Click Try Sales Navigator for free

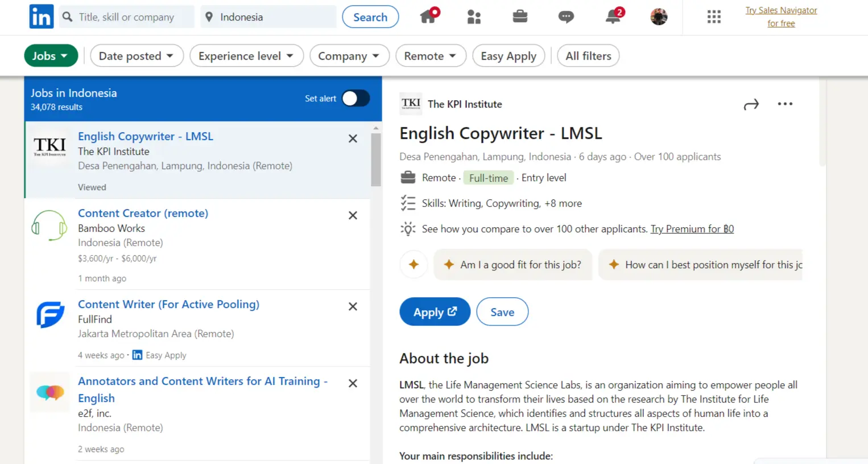pyautogui.click(x=781, y=17)
